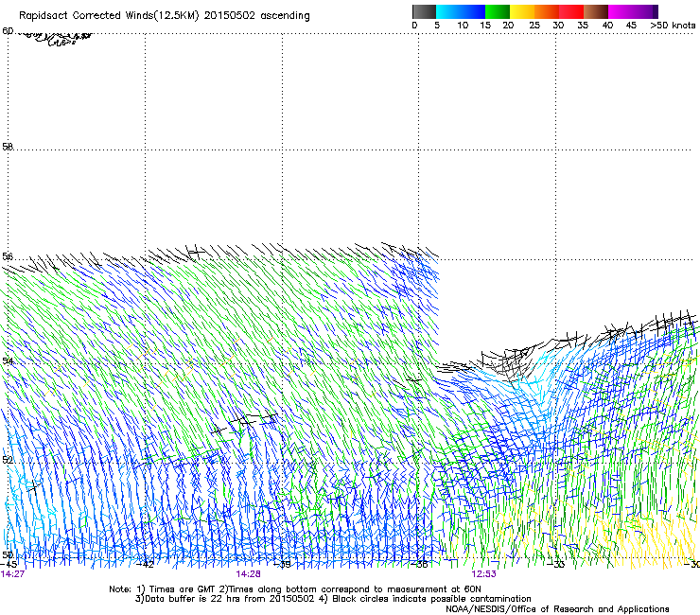Click the purple '14:27' swath time label
Screen dimensions: 700x615
(12, 574)
